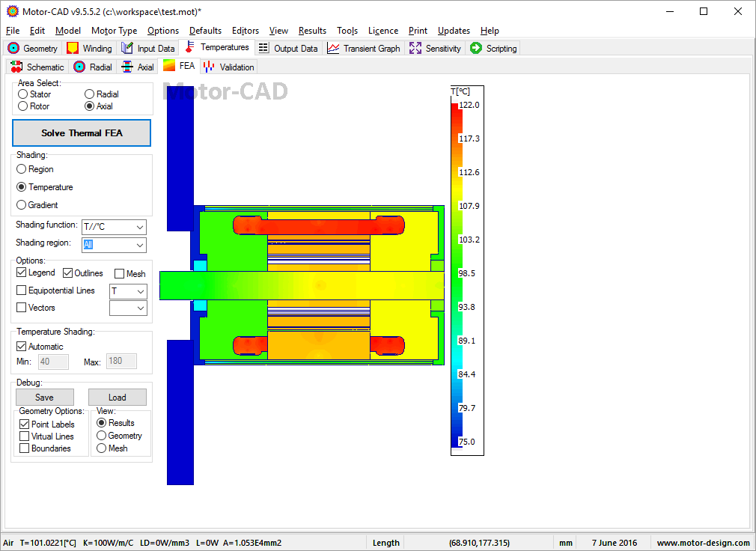The image size is (756, 551).
Task: Enable the Vectors checkbox
Action: (21, 307)
